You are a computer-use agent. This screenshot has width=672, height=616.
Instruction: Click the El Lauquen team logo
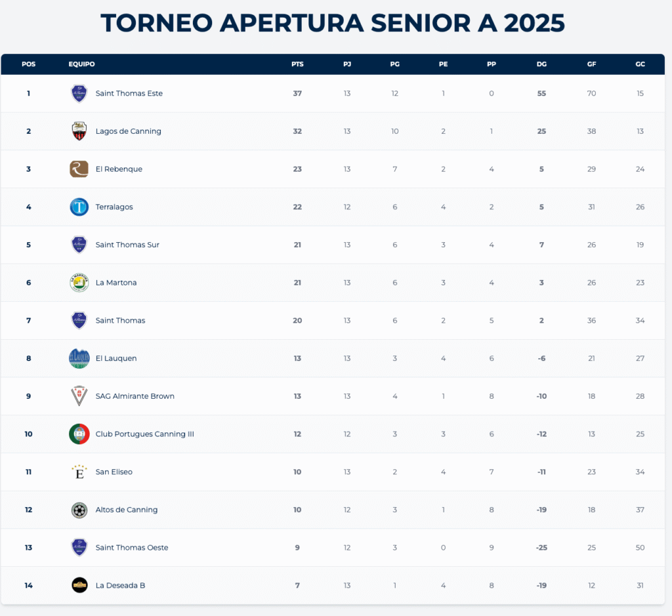tap(79, 358)
